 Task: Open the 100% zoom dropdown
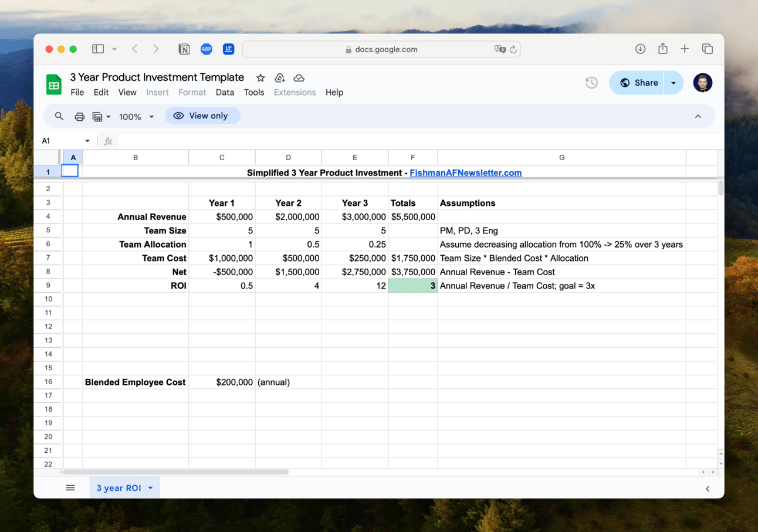click(x=136, y=116)
